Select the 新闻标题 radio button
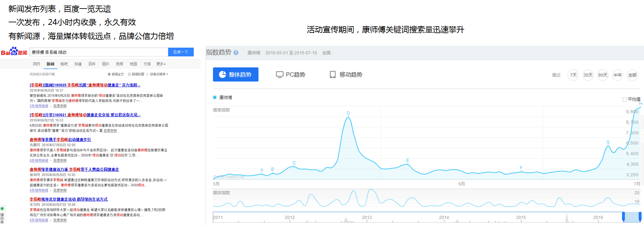644x226 pixels. 130,74
